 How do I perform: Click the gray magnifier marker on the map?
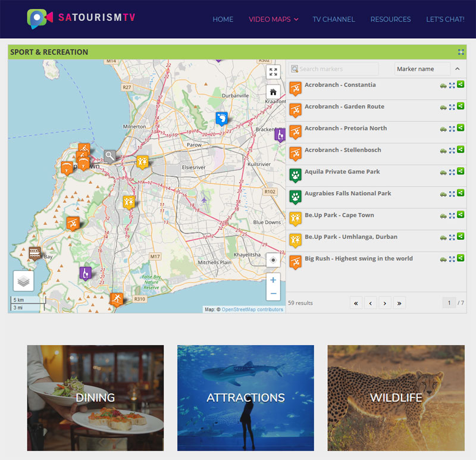click(x=110, y=157)
